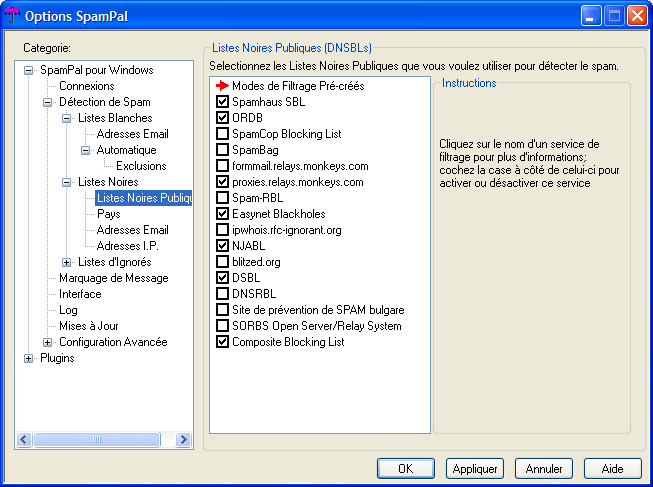
Task: Collapse the Automatique tree node
Action: [85, 150]
